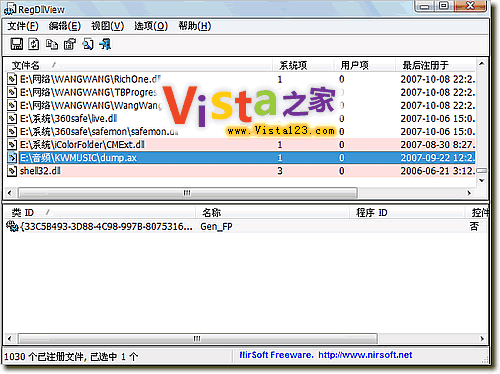The width and height of the screenshot is (500, 374).
Task: Select row E:\系统\360safe\safemon\safemon.dll
Action: click(241, 131)
